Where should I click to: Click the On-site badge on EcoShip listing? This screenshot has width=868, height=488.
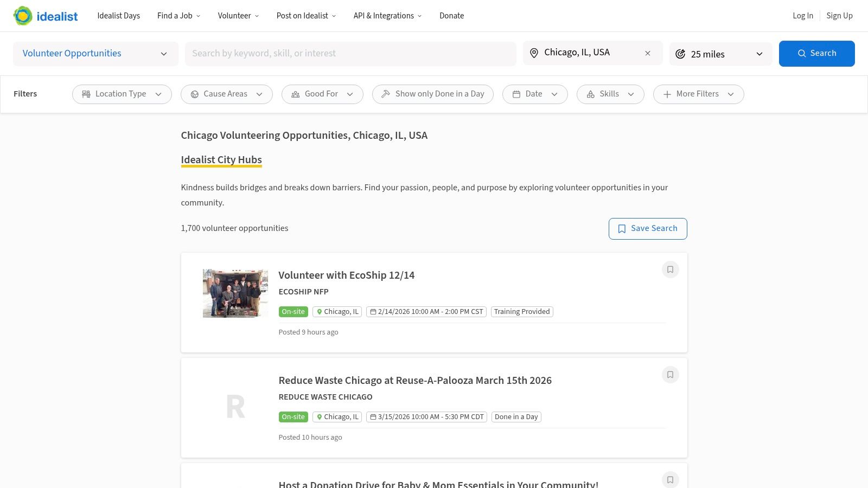coord(293,312)
